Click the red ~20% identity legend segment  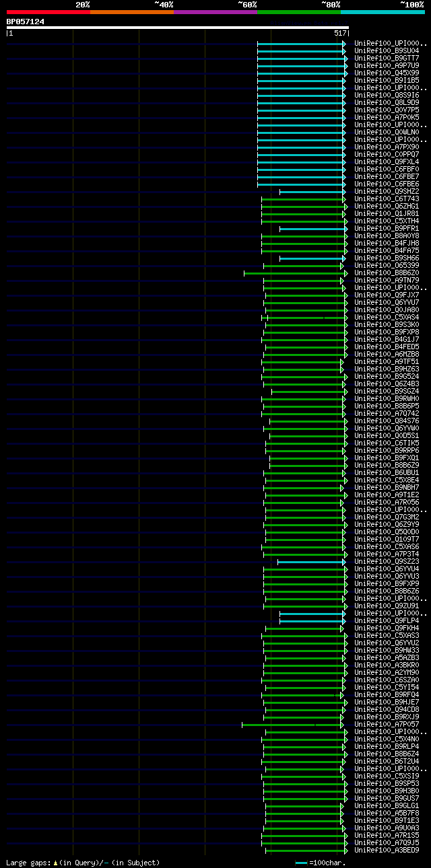click(x=48, y=12)
